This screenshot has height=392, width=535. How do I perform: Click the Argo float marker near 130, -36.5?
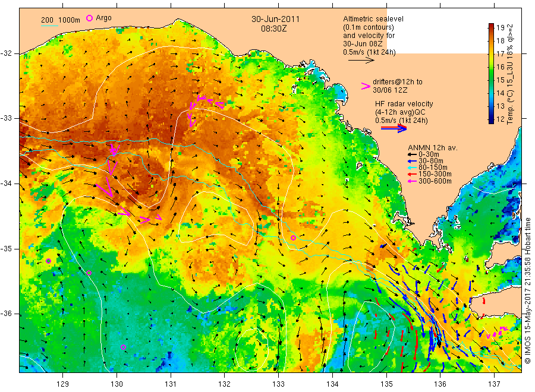coord(124,347)
